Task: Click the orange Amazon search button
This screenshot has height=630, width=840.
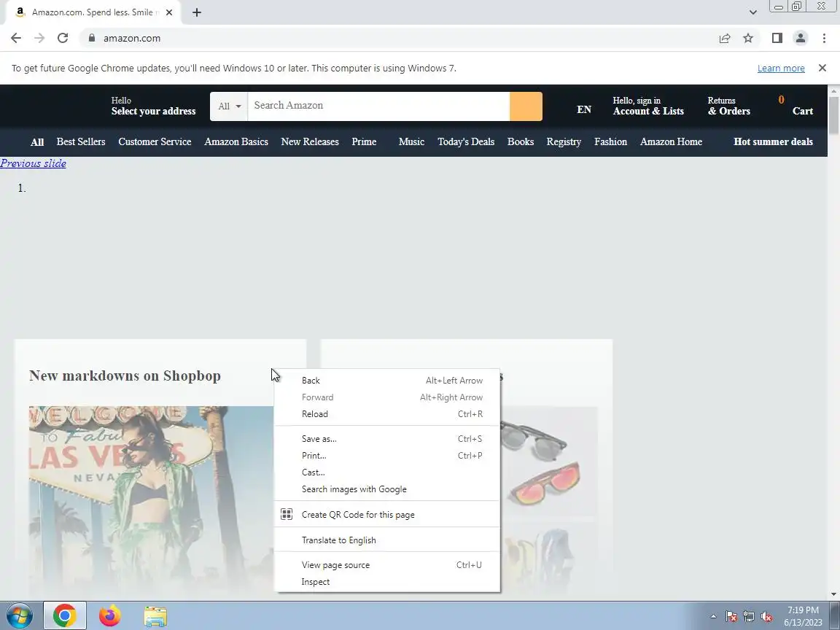Action: tap(526, 106)
